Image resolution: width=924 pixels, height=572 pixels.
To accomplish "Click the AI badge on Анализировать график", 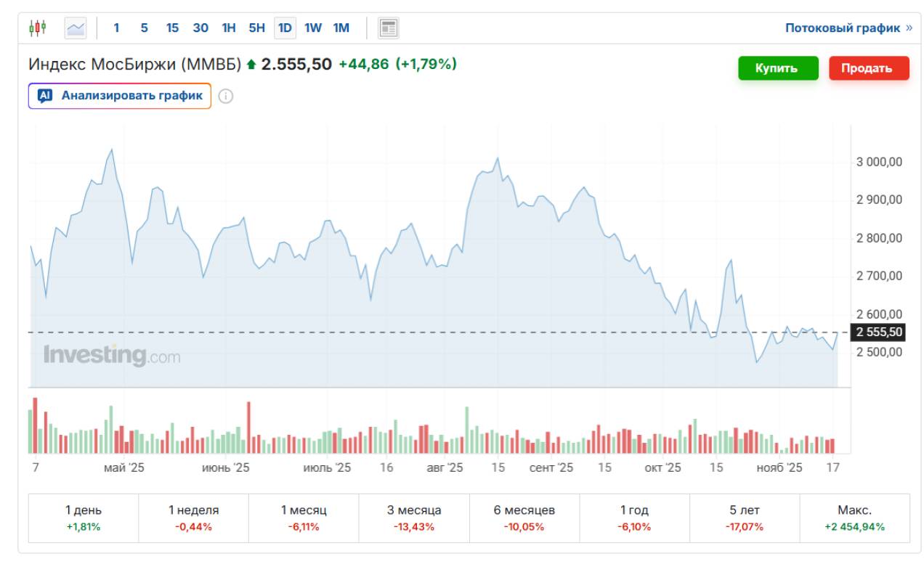I will [45, 96].
